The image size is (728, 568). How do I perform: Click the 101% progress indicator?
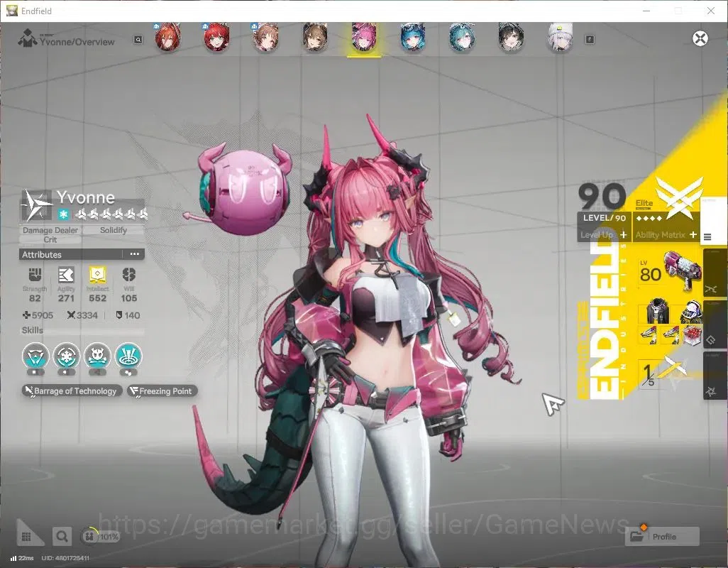coord(101,537)
